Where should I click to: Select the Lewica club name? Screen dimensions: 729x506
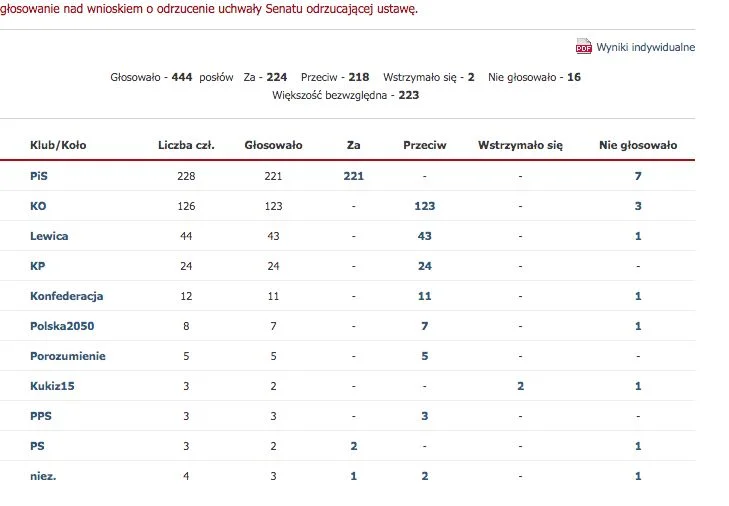(x=49, y=236)
